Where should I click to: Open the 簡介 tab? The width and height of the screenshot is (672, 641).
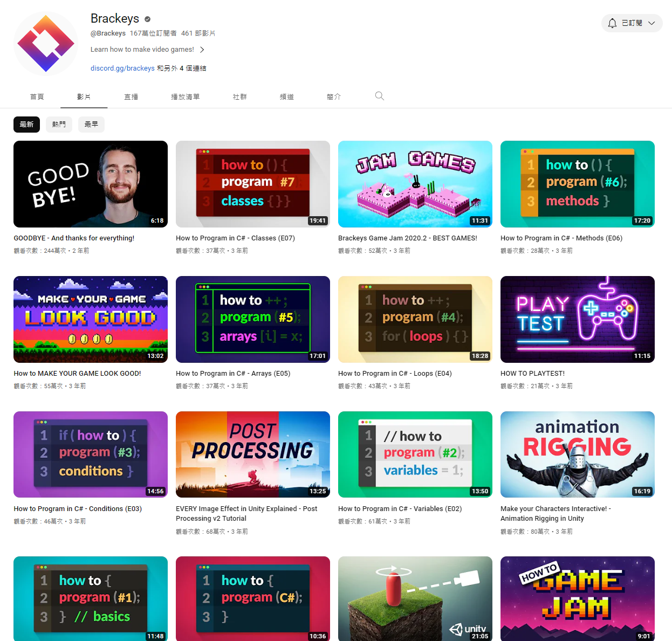[334, 97]
